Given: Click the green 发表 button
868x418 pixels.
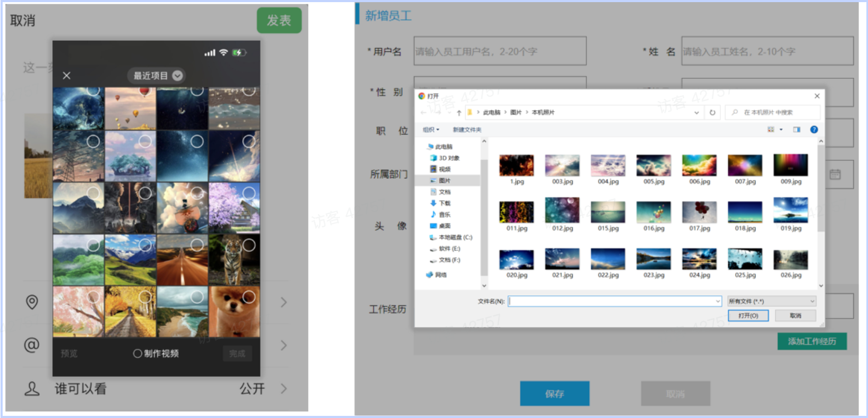Looking at the screenshot, I should 279,21.
